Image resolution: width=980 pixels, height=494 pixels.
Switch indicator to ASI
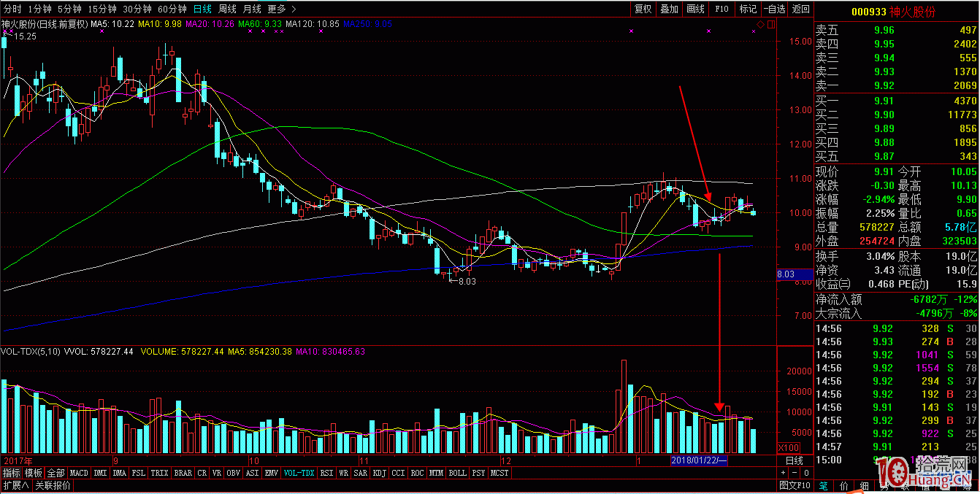pyautogui.click(x=253, y=473)
